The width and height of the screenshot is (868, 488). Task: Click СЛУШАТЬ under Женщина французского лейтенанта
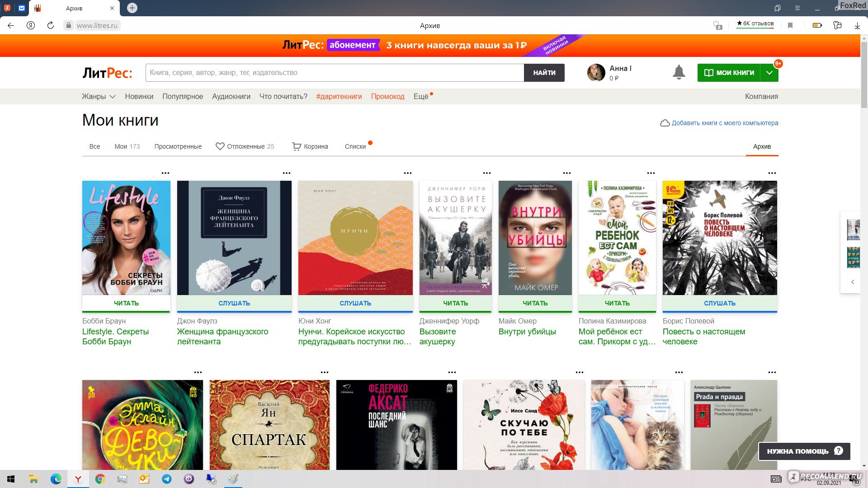coord(234,303)
